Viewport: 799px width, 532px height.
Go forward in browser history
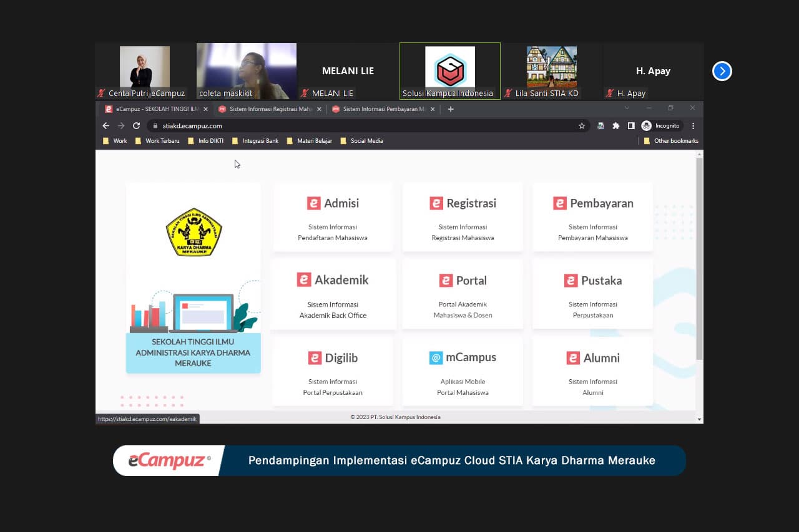tap(121, 125)
